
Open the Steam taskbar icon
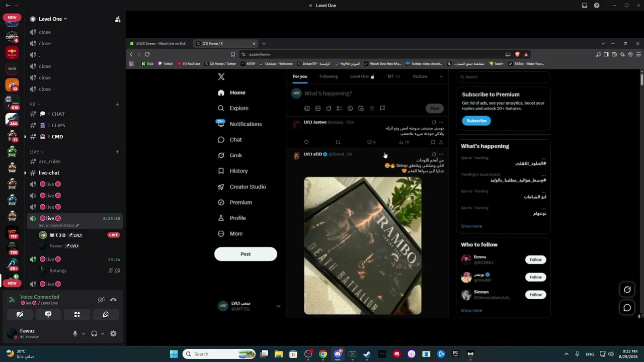(367, 354)
